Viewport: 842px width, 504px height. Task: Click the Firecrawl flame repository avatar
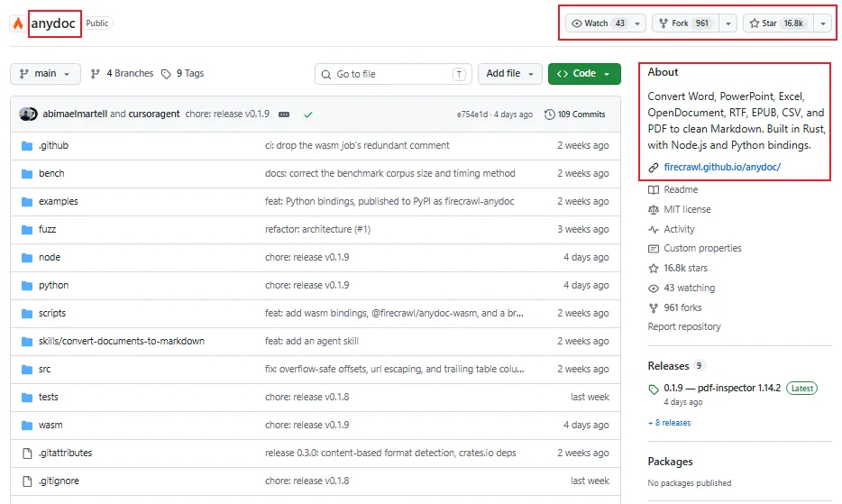18,23
